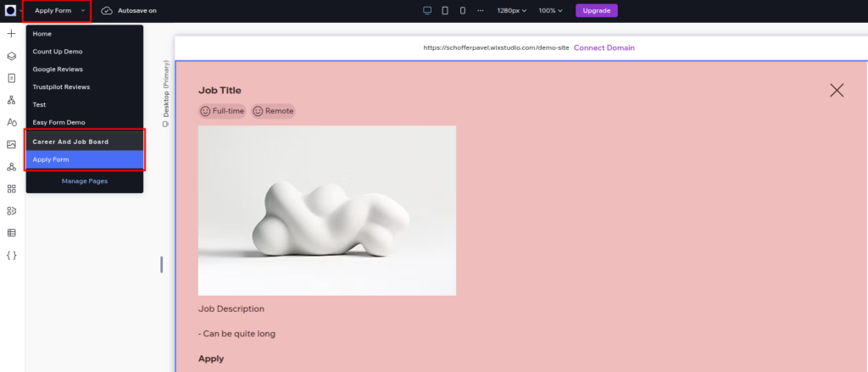Image resolution: width=868 pixels, height=372 pixels.
Task: Open the Media image icon in sidebar
Action: (11, 144)
